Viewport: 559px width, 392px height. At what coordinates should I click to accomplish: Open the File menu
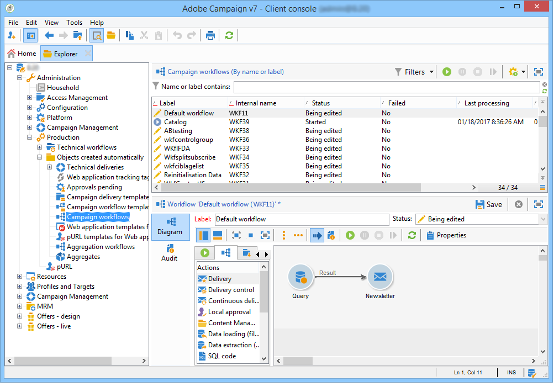[x=13, y=23]
